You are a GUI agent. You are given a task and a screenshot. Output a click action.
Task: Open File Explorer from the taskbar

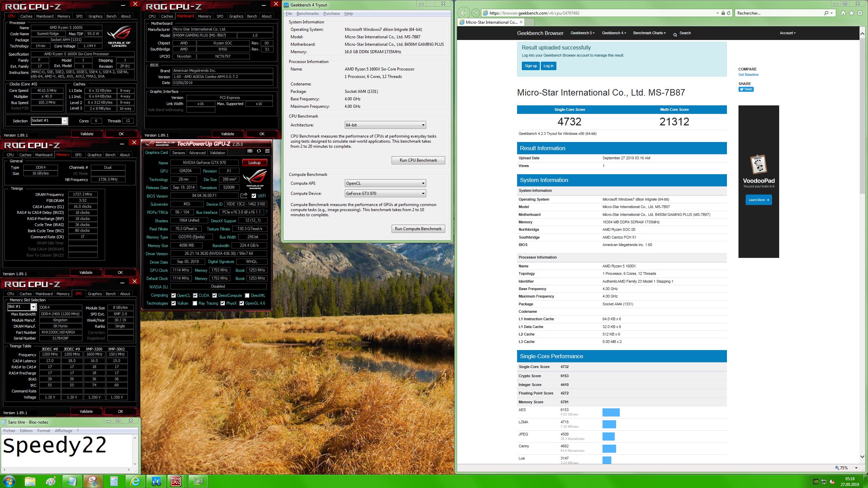pos(30,481)
